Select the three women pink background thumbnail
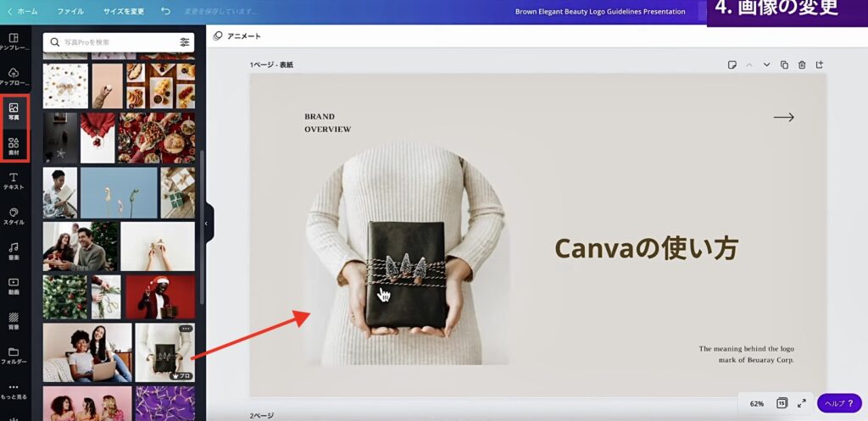The height and width of the screenshot is (421, 868). coord(87,403)
